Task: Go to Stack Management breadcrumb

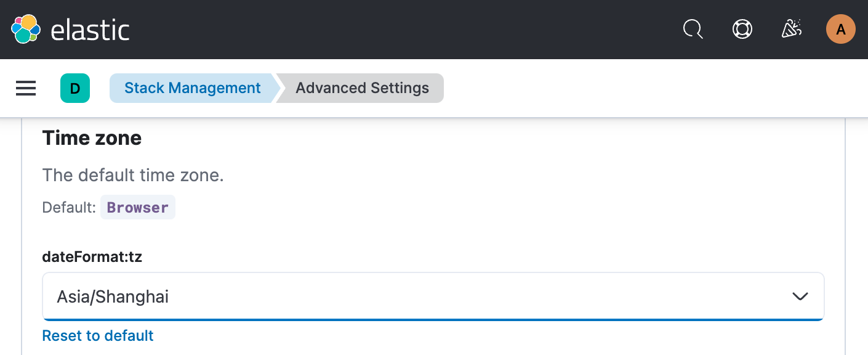Action: (192, 88)
